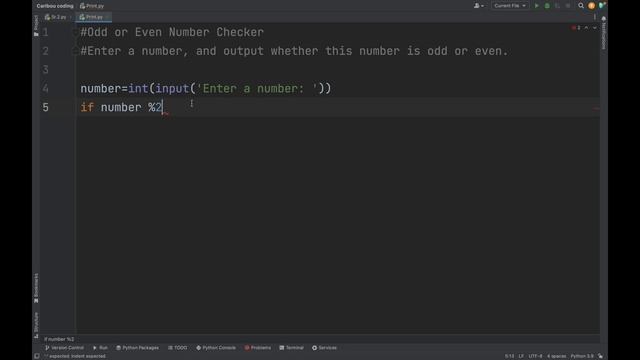The width and height of the screenshot is (640, 360).
Task: Click the 4 spaces indent setting
Action: pos(556,356)
